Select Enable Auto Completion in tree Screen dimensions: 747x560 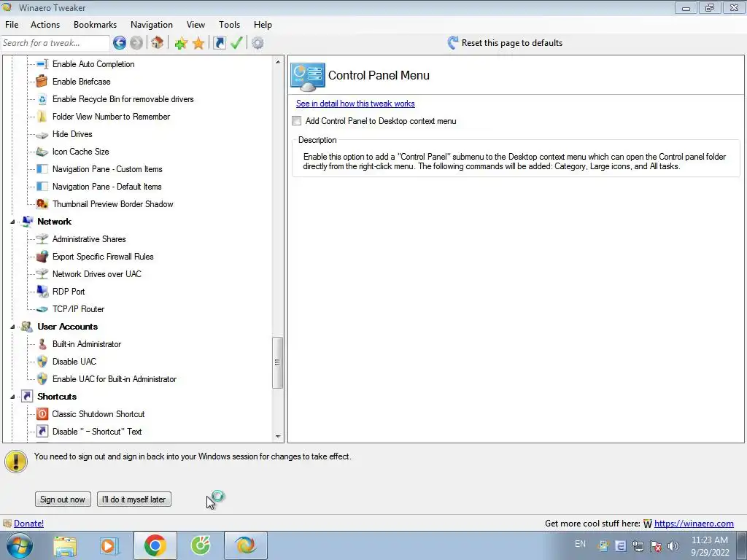pyautogui.click(x=93, y=64)
